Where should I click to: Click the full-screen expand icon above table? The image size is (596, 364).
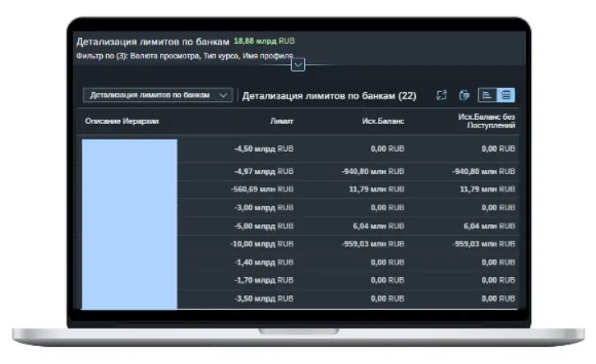click(441, 95)
